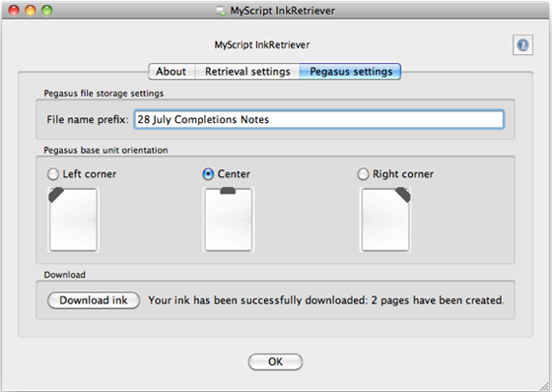The image size is (552, 392).
Task: Minimize the window with the yellow button
Action: pyautogui.click(x=31, y=11)
